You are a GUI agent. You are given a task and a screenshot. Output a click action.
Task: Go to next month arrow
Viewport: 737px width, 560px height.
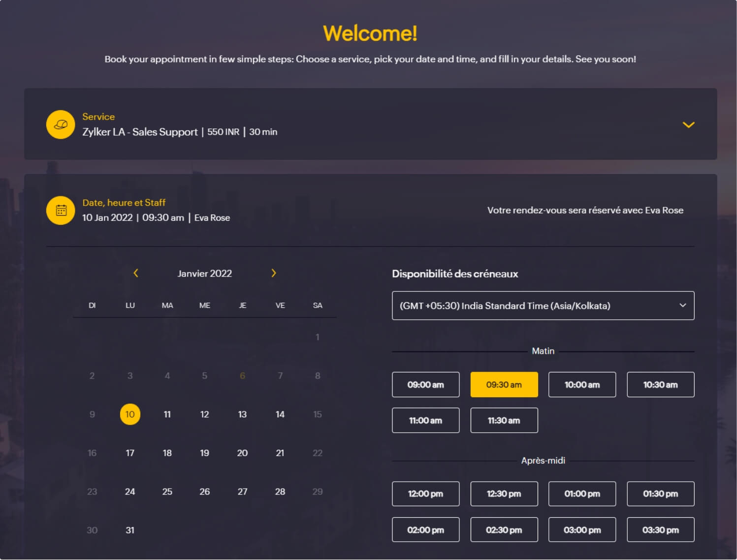[x=274, y=273]
